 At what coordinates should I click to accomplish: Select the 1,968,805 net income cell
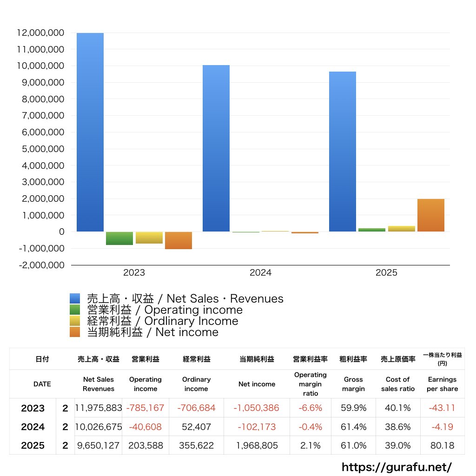pyautogui.click(x=257, y=445)
